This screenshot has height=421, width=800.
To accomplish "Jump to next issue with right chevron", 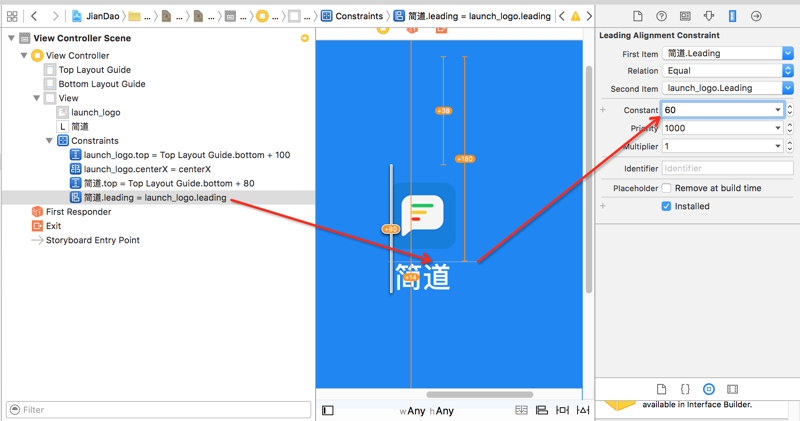I will (589, 16).
